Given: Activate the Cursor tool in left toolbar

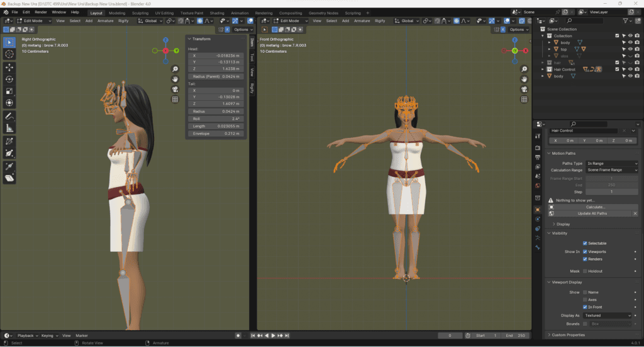Looking at the screenshot, I should pyautogui.click(x=9, y=54).
